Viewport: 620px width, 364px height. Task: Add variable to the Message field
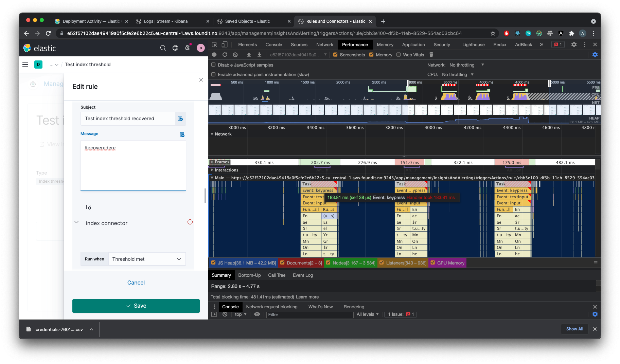click(182, 135)
